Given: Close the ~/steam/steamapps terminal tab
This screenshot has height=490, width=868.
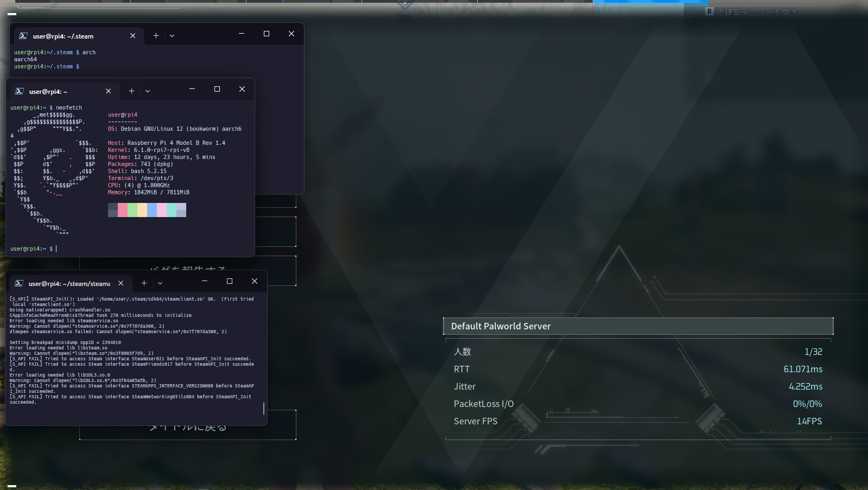Looking at the screenshot, I should [x=121, y=283].
